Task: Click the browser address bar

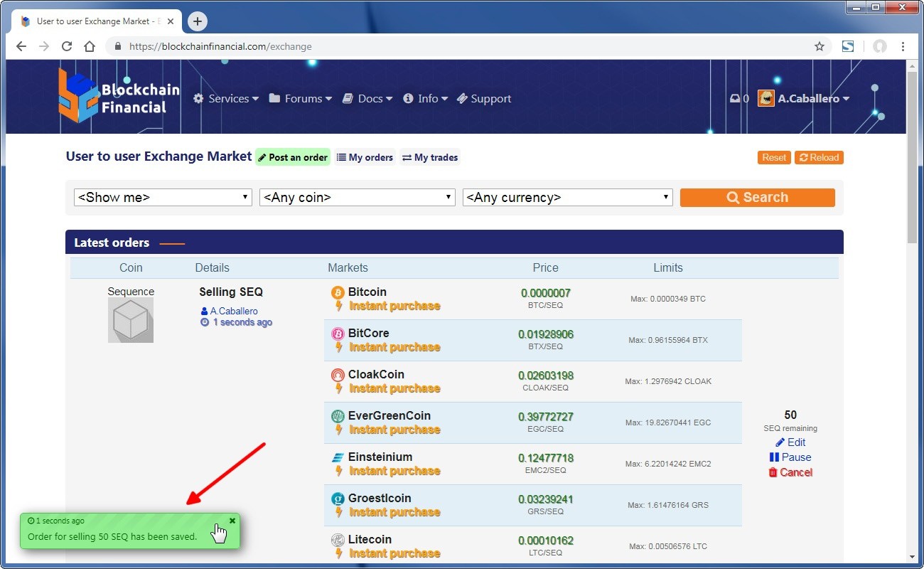Action: coord(462,46)
